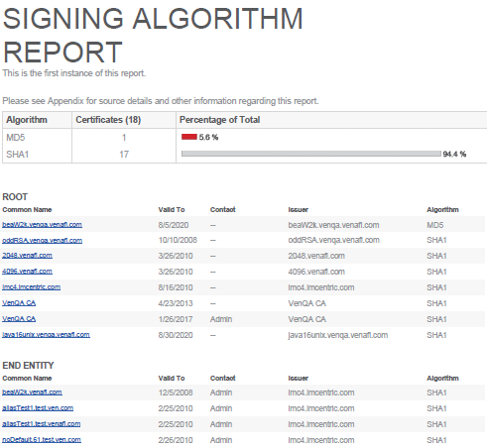Select the Certificates (18) column header
Viewport: 487px width, 448px height.
click(108, 120)
